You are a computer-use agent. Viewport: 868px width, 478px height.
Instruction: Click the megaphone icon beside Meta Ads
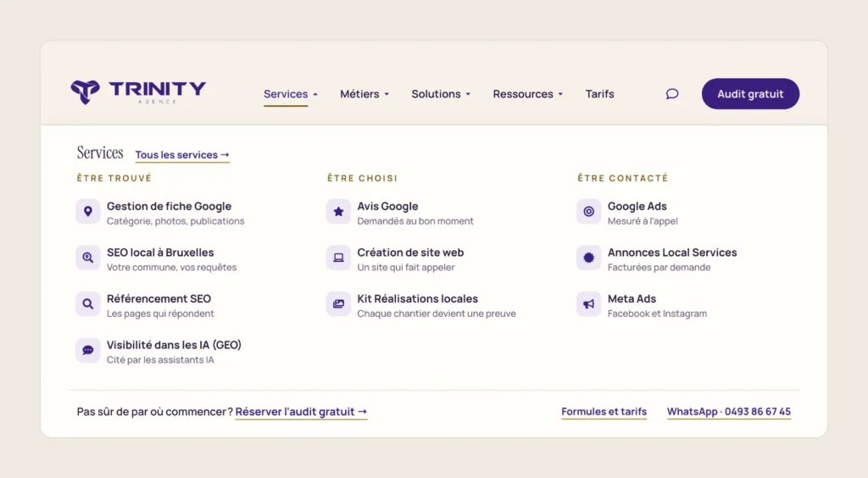pyautogui.click(x=588, y=303)
